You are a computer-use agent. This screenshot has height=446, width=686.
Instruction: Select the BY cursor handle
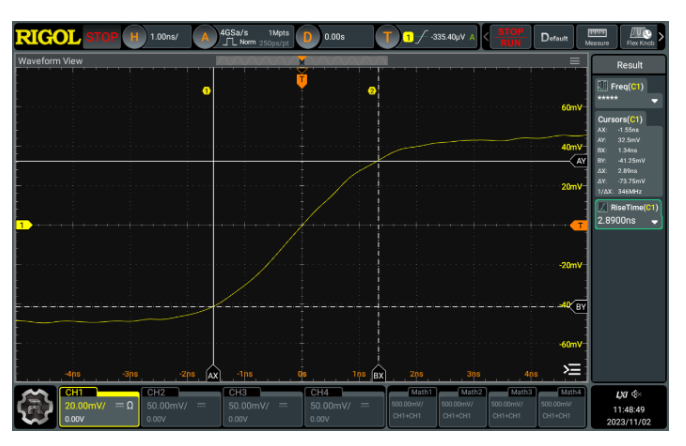(579, 307)
